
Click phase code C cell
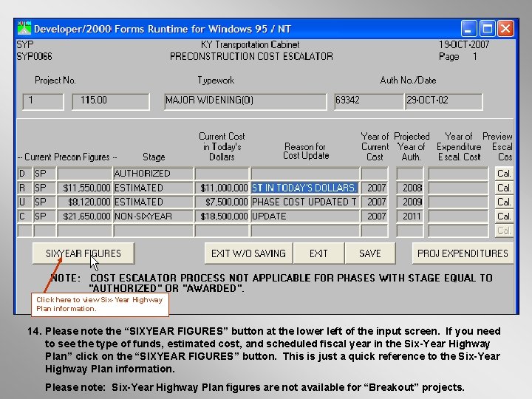pos(25,216)
